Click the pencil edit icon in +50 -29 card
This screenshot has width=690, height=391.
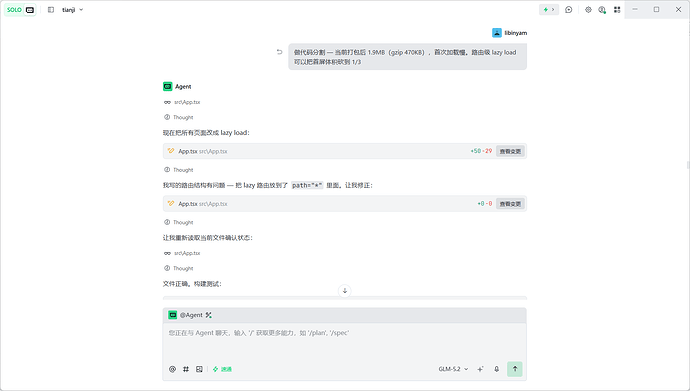[x=171, y=151]
